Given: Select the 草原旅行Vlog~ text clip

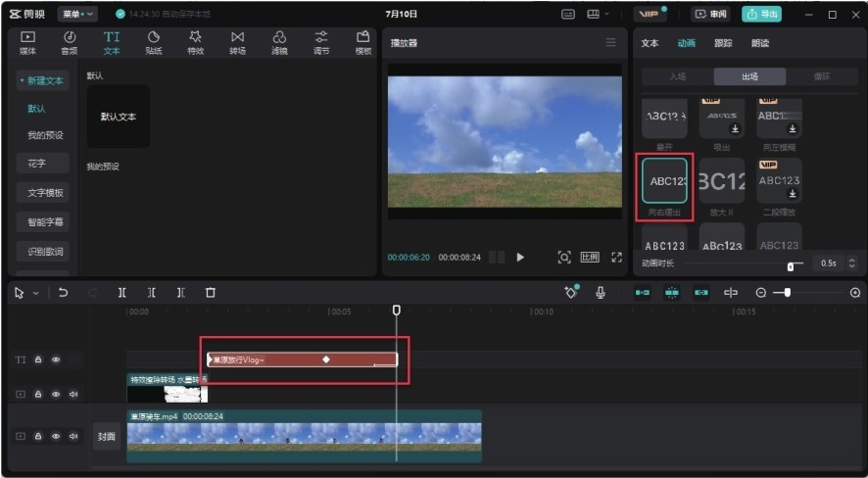Looking at the screenshot, I should coord(303,359).
